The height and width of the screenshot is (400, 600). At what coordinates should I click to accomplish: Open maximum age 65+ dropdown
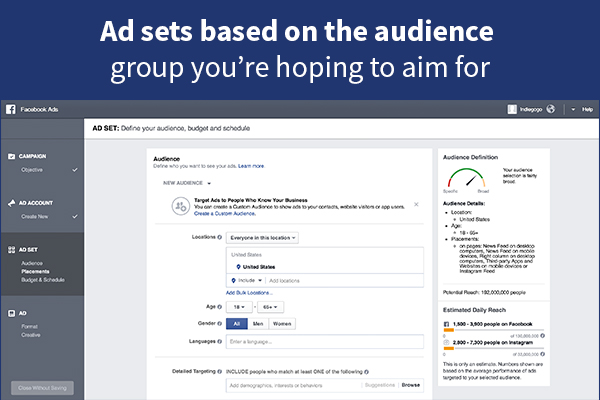click(271, 307)
